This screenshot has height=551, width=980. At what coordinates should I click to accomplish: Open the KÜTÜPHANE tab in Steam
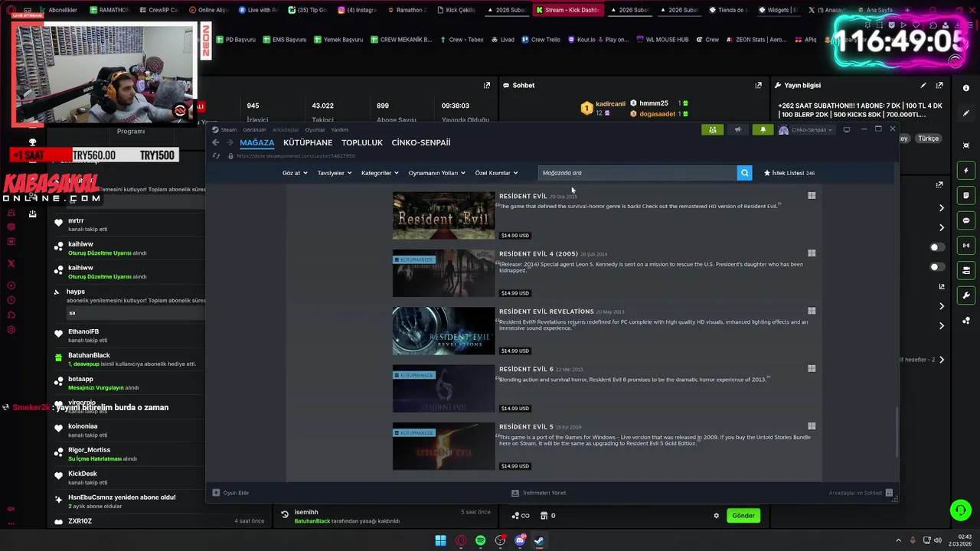click(308, 142)
